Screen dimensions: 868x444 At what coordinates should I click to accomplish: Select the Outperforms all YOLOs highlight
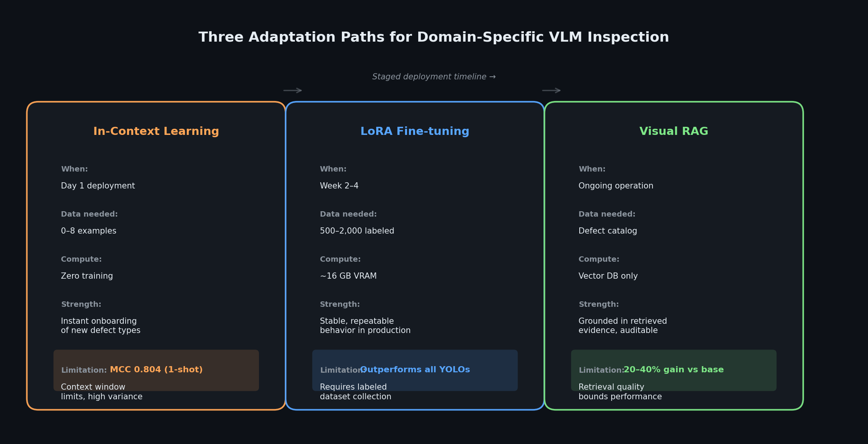pos(415,370)
